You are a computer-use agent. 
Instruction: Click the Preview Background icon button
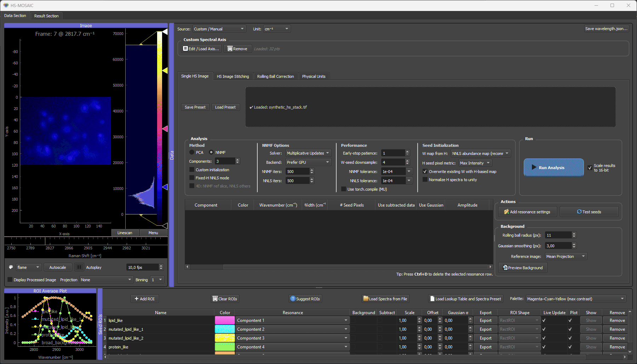505,267
